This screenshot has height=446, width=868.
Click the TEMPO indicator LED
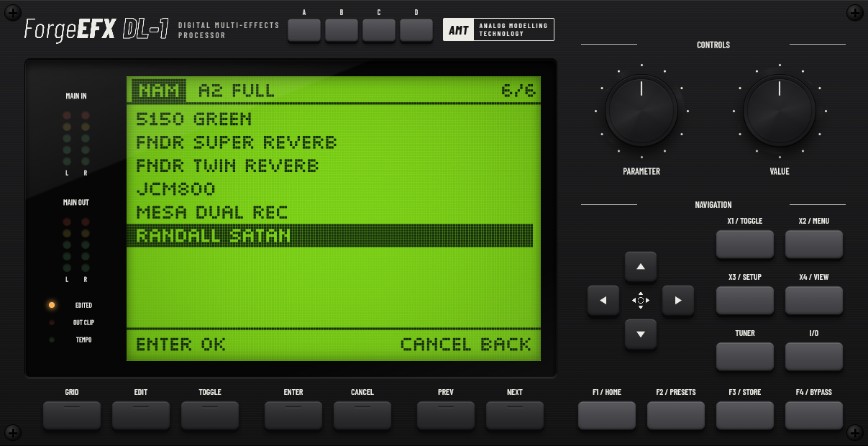[x=52, y=340]
